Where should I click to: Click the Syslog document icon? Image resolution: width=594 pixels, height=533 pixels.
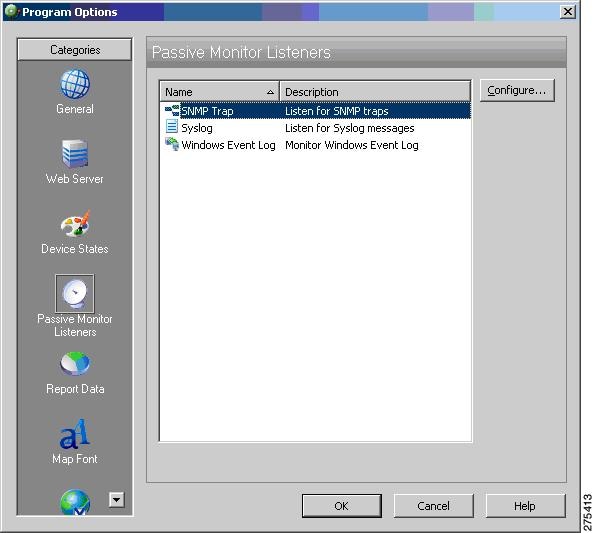click(x=172, y=126)
